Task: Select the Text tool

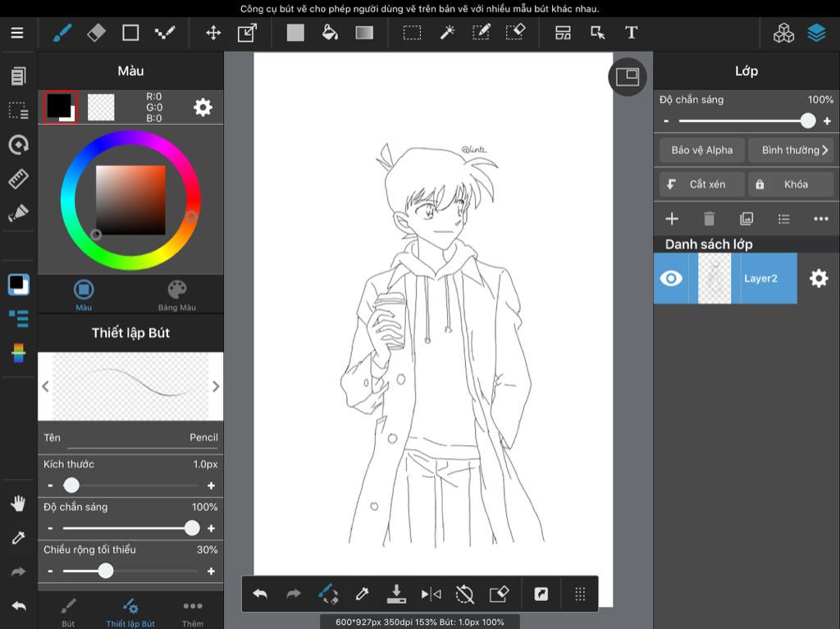Action: [x=631, y=33]
